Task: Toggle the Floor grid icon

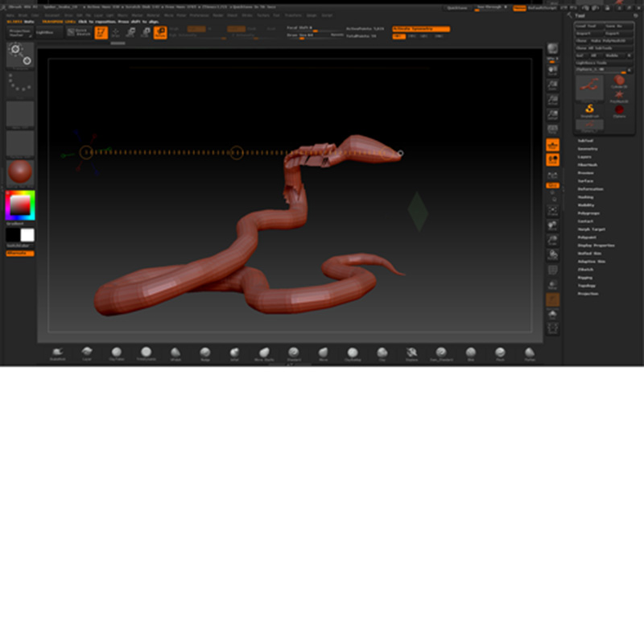Action: 553,145
